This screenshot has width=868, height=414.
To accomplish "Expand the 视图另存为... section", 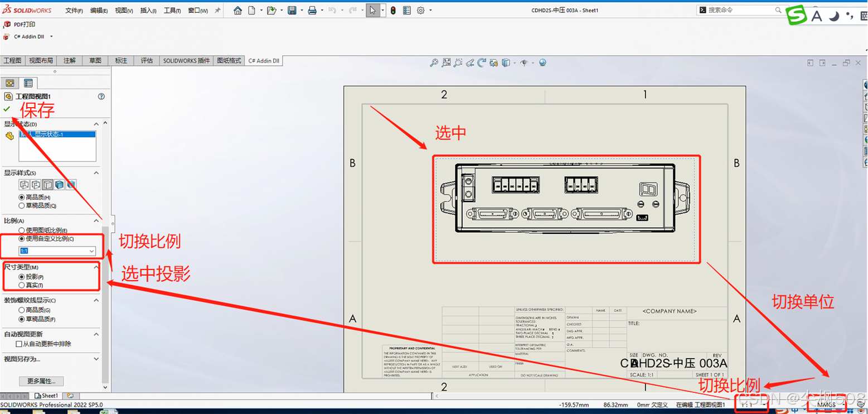I will click(96, 359).
